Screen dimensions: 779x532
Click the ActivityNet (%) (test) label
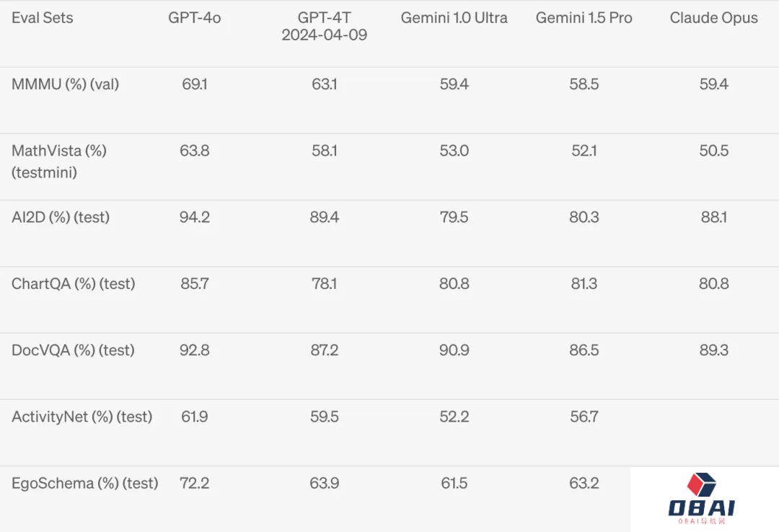click(82, 417)
